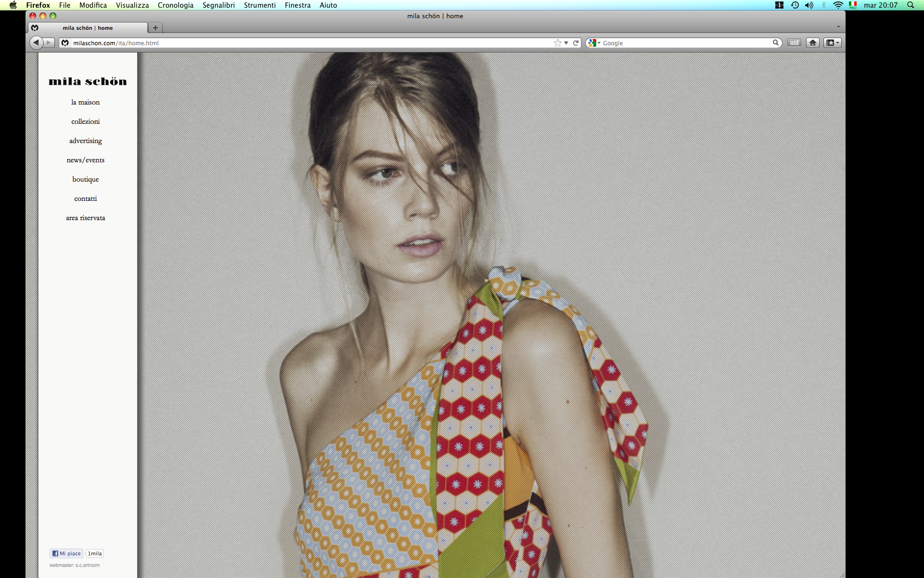Go to the boutique page
The width and height of the screenshot is (924, 578).
tap(86, 179)
